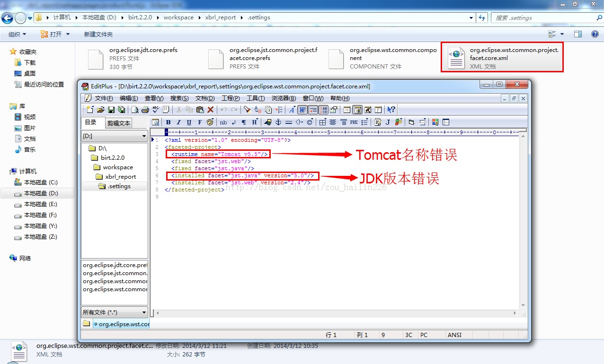Toggle the Word Wrap toolbar button
Screen dimensions: 604x364
[x=302, y=110]
